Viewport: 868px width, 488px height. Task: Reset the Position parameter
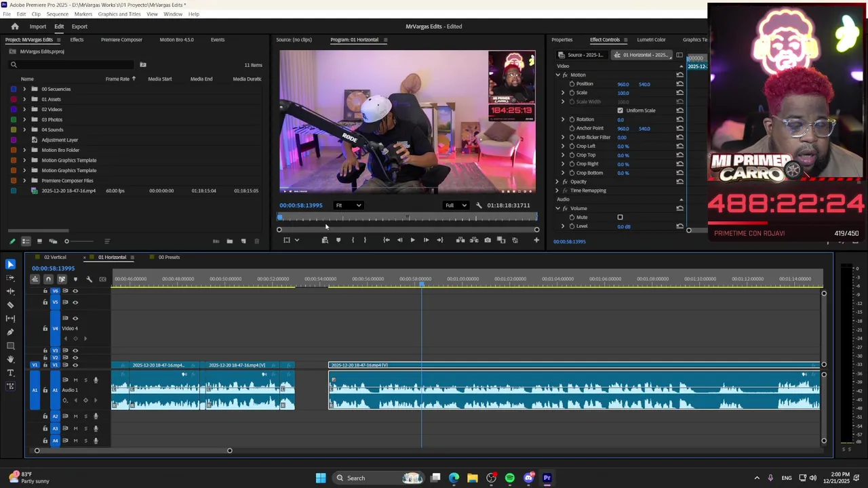679,84
